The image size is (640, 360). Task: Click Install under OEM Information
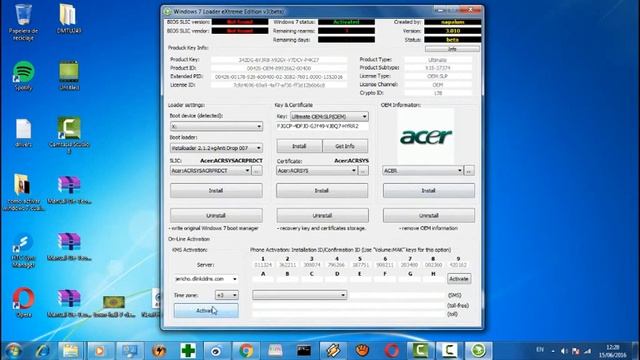429,191
